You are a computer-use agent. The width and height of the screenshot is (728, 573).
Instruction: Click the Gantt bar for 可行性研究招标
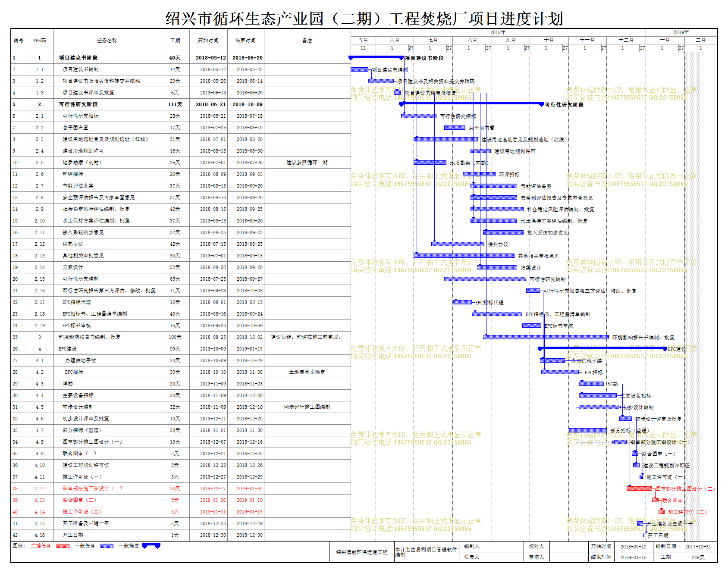[x=419, y=116]
